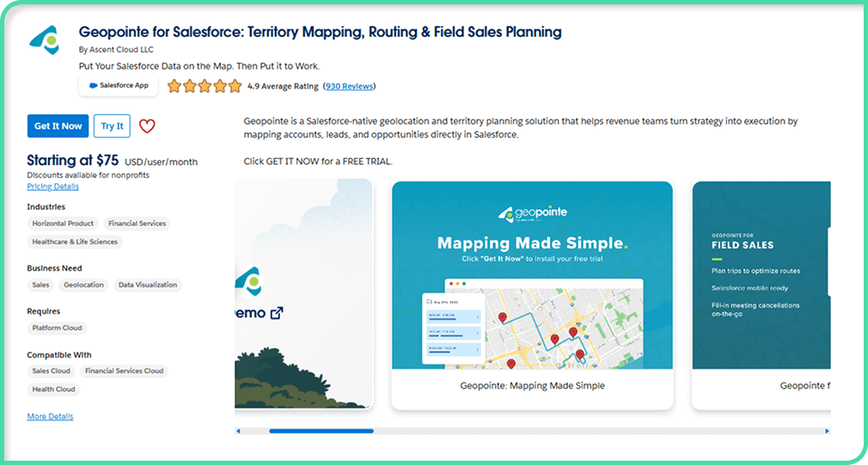Select the Data Visualization tag

click(x=148, y=285)
